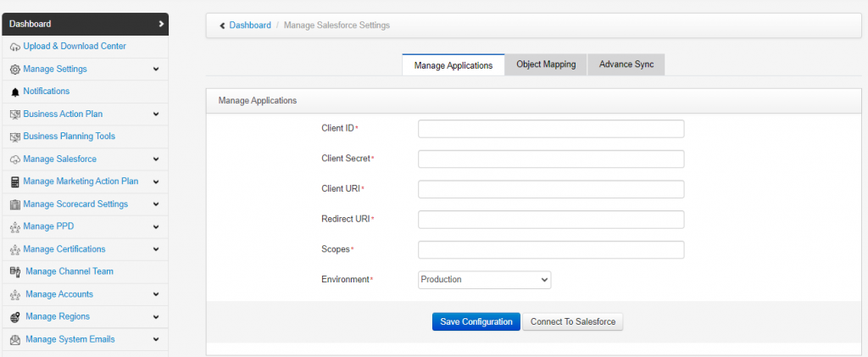The height and width of the screenshot is (357, 868).
Task: Click the Client Secret field label
Action: coord(346,159)
